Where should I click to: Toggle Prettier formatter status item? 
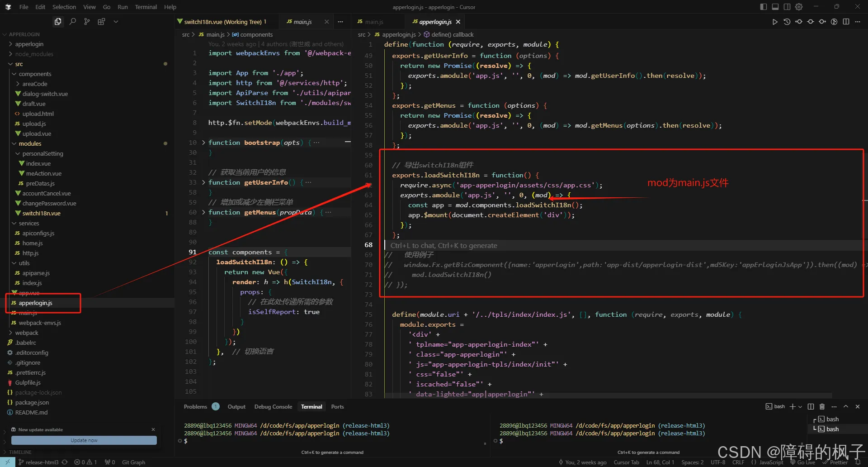835,462
